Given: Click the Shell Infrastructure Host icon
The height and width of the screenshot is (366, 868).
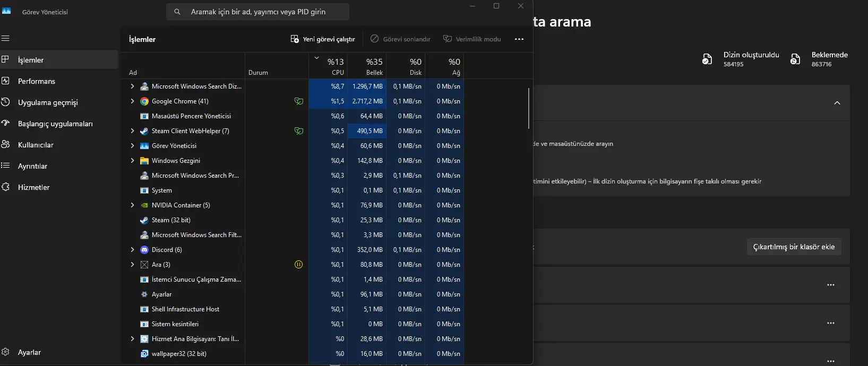Looking at the screenshot, I should point(144,309).
